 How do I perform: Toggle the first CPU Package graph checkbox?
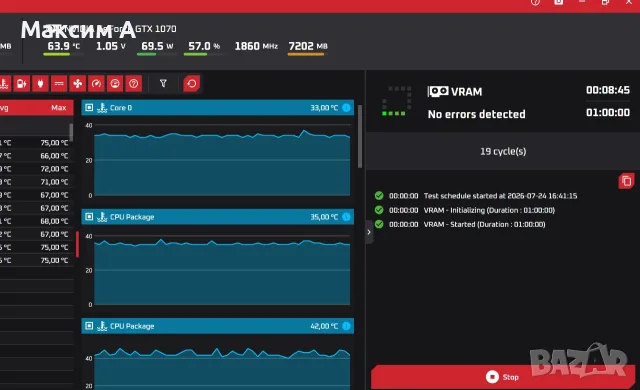click(89, 217)
